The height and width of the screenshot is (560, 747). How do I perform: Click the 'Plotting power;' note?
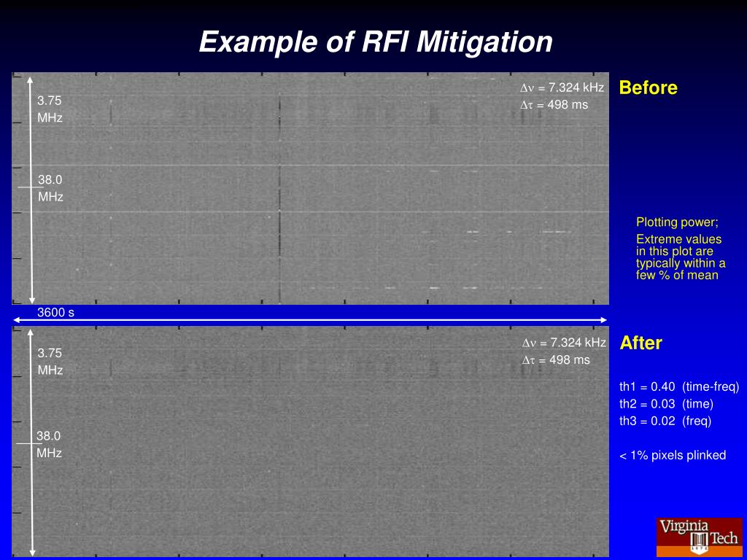click(677, 222)
